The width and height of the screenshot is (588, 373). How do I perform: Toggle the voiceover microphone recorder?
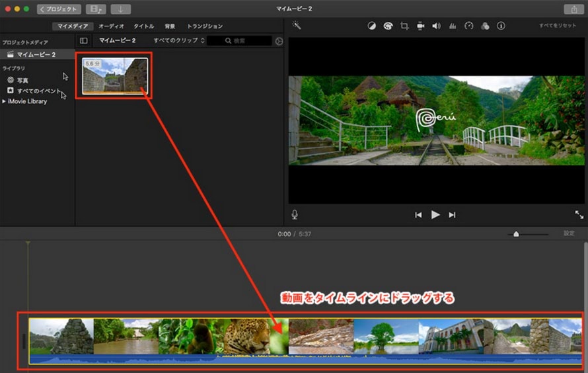(x=295, y=214)
